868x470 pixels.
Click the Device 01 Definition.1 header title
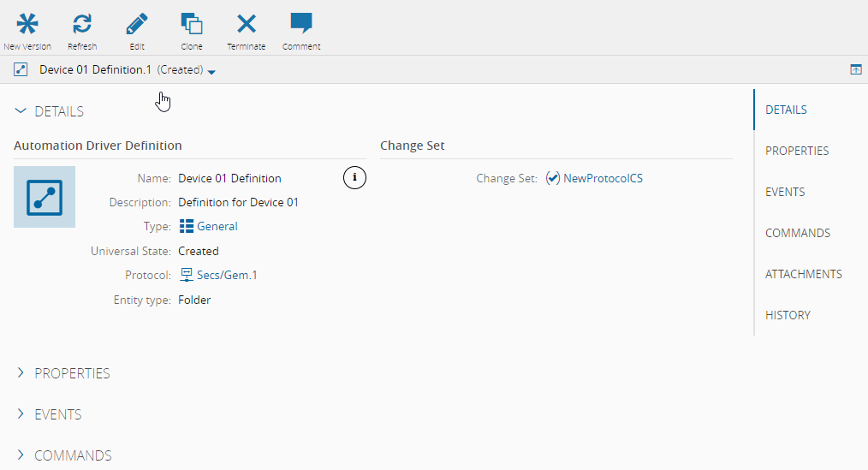[x=95, y=69]
